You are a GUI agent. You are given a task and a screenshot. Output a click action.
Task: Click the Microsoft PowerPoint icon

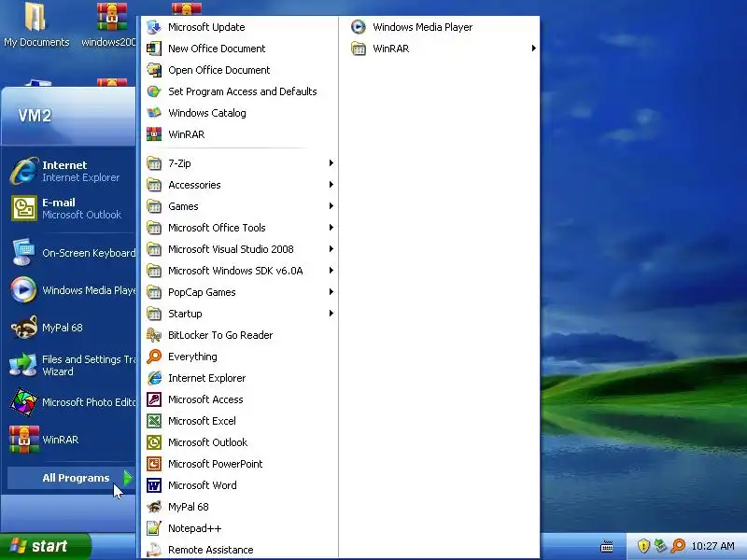[x=154, y=464]
